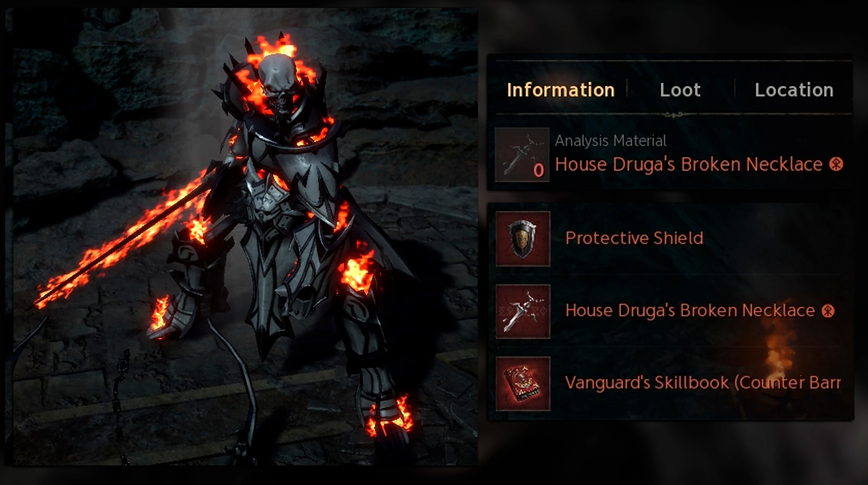
Task: Click the Broken Necklace loot icon
Action: pos(523,312)
